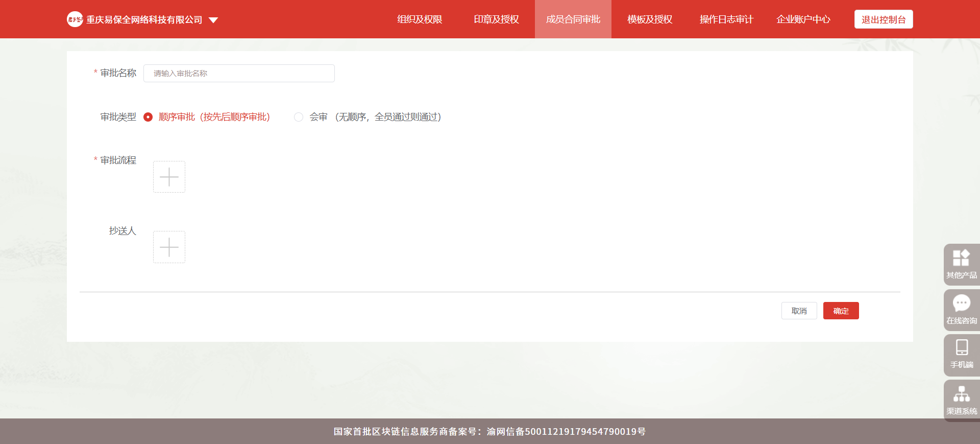Add a 抄送人 with plus icon
980x444 pixels.
169,247
